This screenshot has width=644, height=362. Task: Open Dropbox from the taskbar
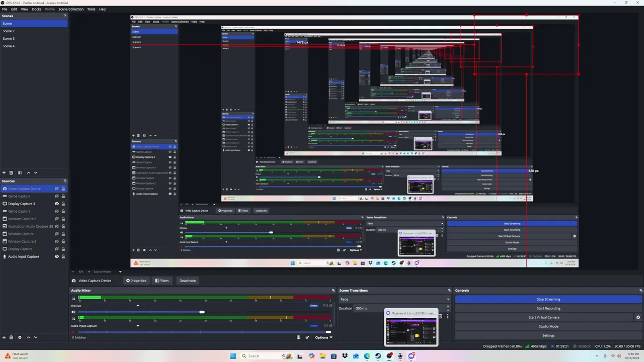(345, 356)
